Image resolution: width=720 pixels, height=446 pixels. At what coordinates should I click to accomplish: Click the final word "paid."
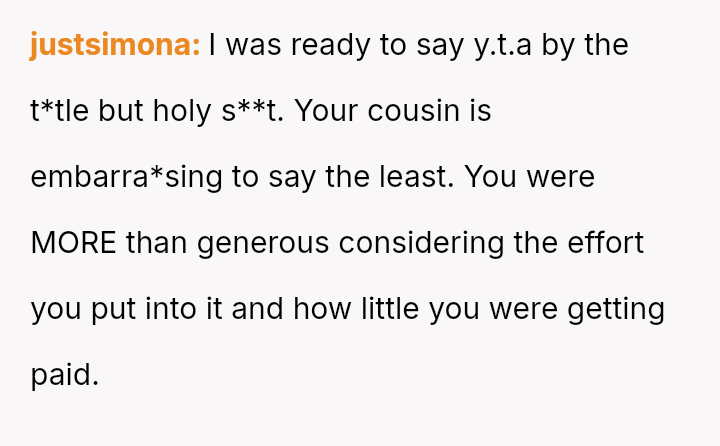click(65, 375)
